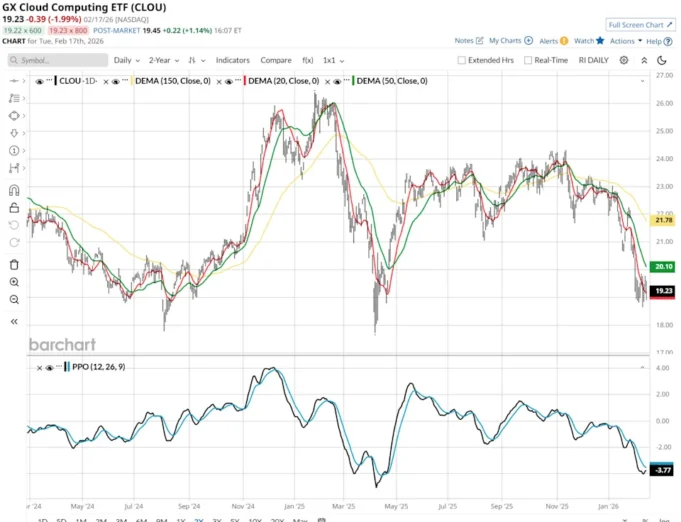The image size is (681, 522).
Task: Click the green DEMA (50, Close, 0) color swatch
Action: [354, 80]
